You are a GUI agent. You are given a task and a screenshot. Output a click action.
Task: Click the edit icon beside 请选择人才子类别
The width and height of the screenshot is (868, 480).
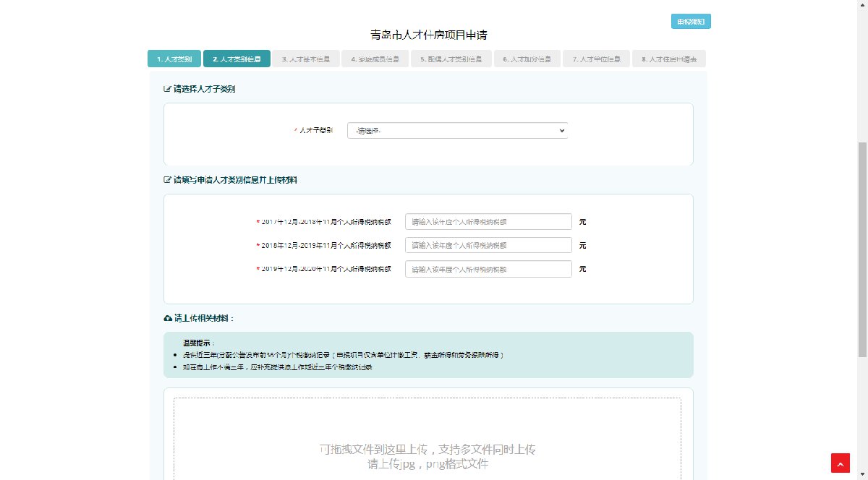167,89
